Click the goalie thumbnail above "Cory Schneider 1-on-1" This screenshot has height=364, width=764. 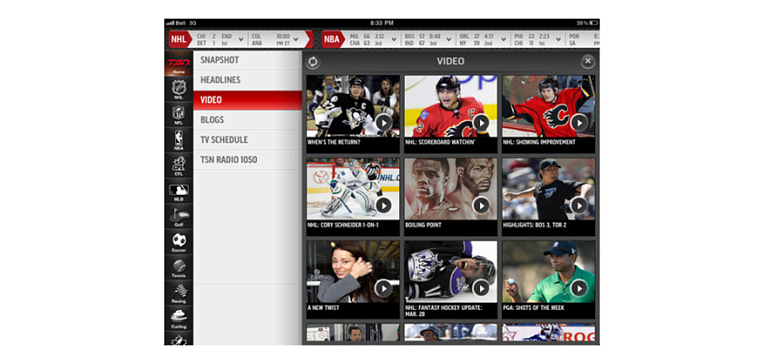[x=353, y=189]
